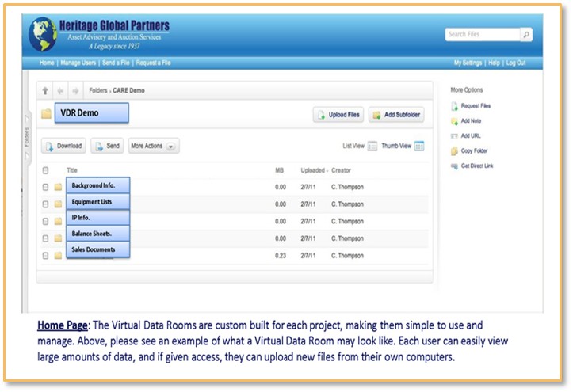Click the Folders breadcrumb link
The width and height of the screenshot is (573, 392).
pos(98,90)
